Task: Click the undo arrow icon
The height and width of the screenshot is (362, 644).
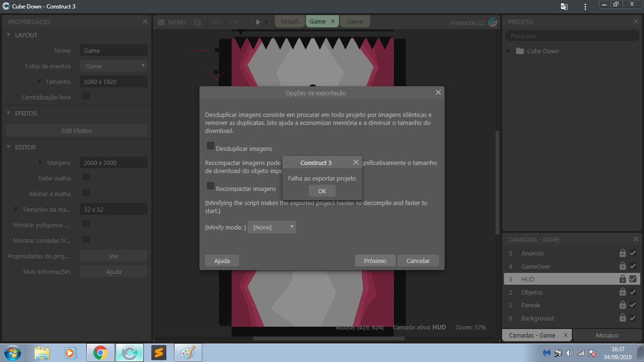Action: tap(216, 22)
